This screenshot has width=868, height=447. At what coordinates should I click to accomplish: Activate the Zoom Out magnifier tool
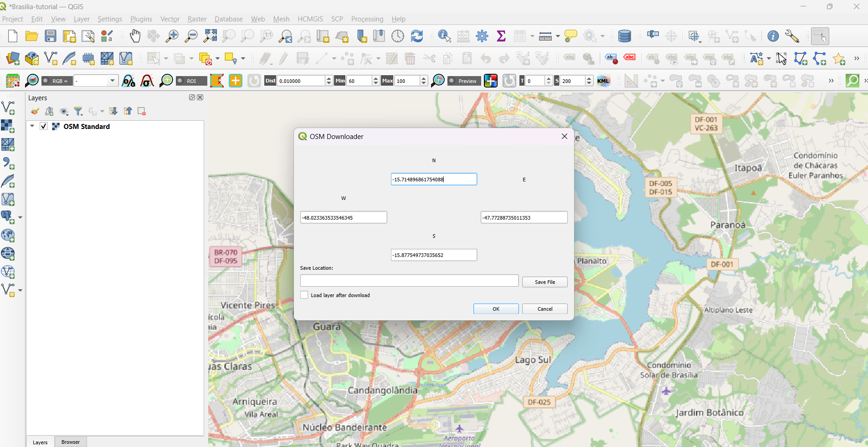pos(191,36)
